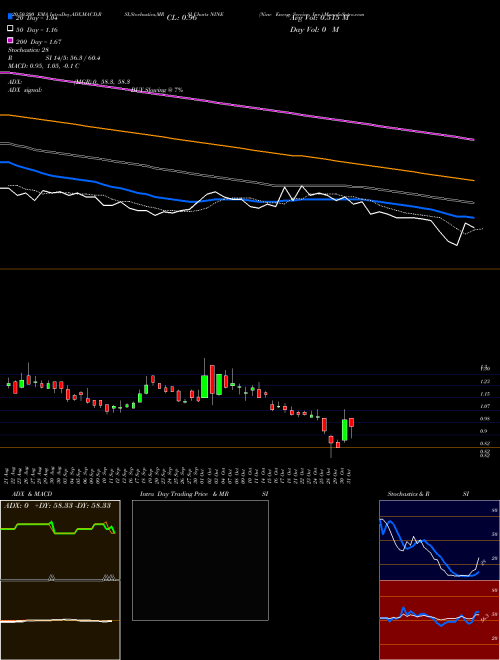Click the red RSI chart panel
The width and height of the screenshot is (500, 660).
click(439, 620)
